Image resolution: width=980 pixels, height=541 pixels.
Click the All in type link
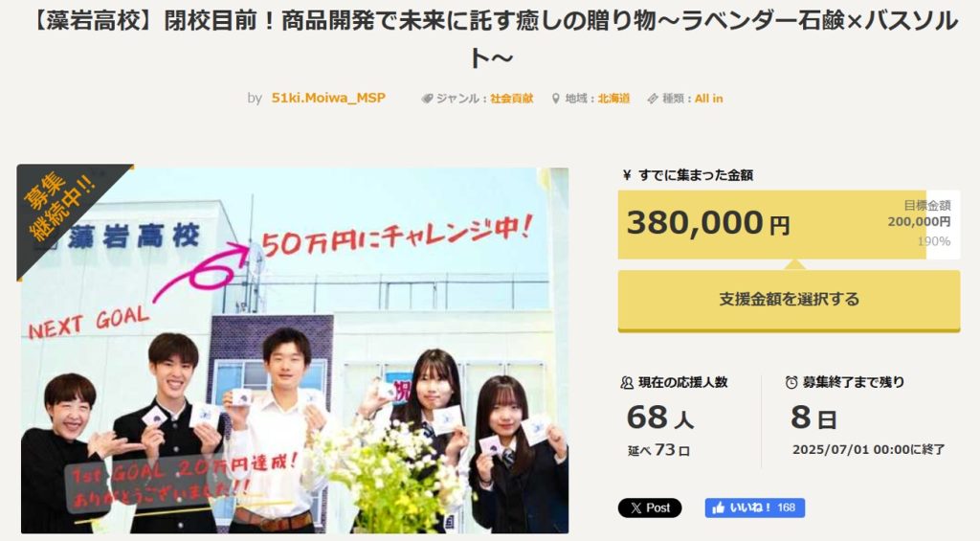[x=709, y=99]
